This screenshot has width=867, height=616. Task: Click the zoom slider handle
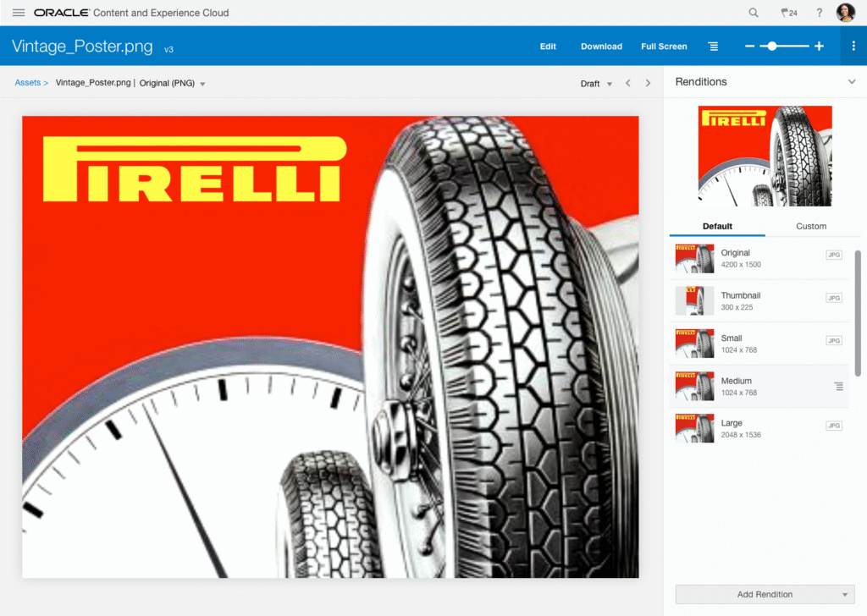[x=772, y=47]
